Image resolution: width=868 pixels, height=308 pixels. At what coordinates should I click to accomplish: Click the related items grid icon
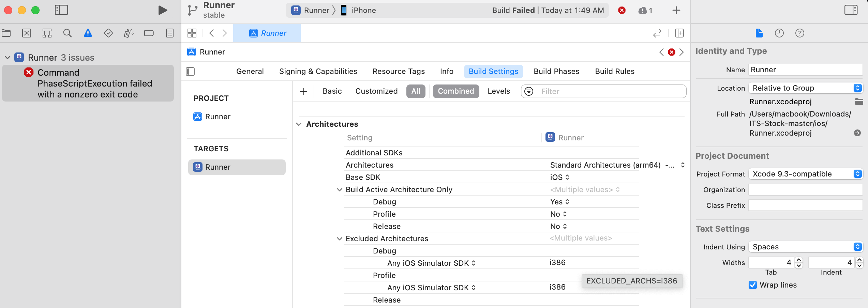(192, 33)
